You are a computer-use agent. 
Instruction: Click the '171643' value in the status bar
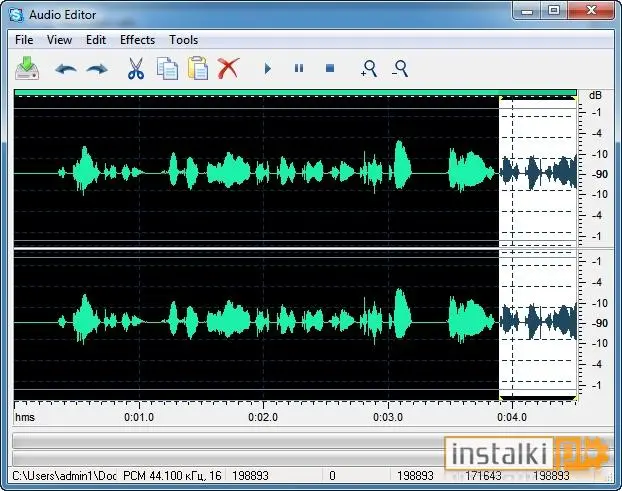click(x=483, y=476)
